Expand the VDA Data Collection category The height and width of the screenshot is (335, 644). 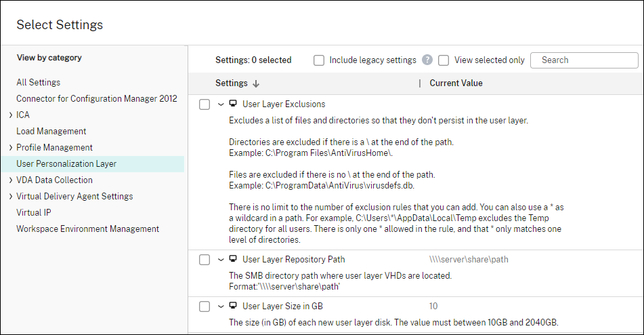(11, 180)
